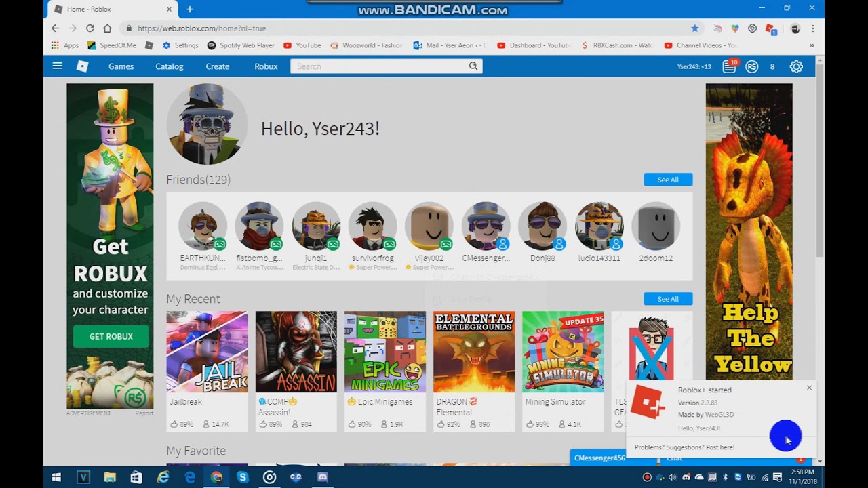Click the Yser243: <13 account name
This screenshot has height=488, width=868.
pos(694,66)
